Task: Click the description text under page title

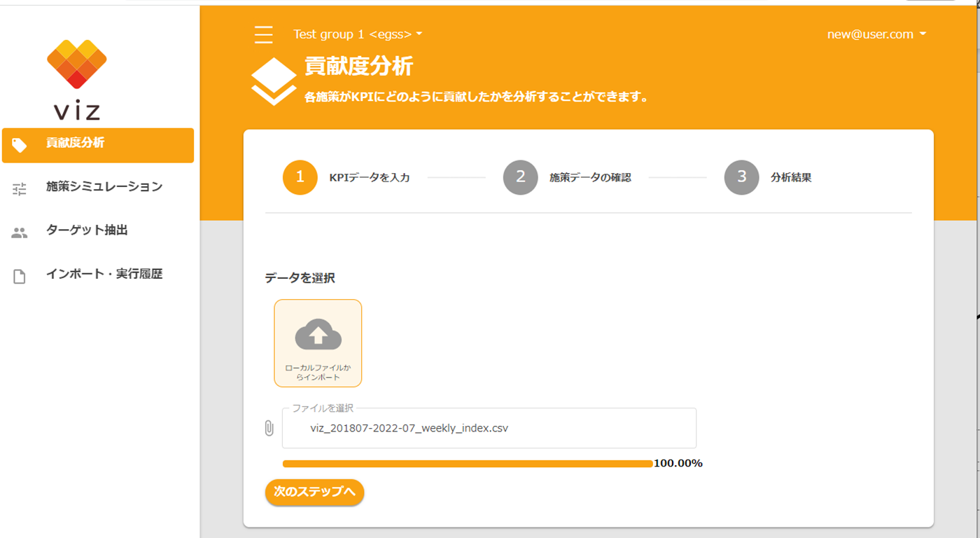Action: 477,97
